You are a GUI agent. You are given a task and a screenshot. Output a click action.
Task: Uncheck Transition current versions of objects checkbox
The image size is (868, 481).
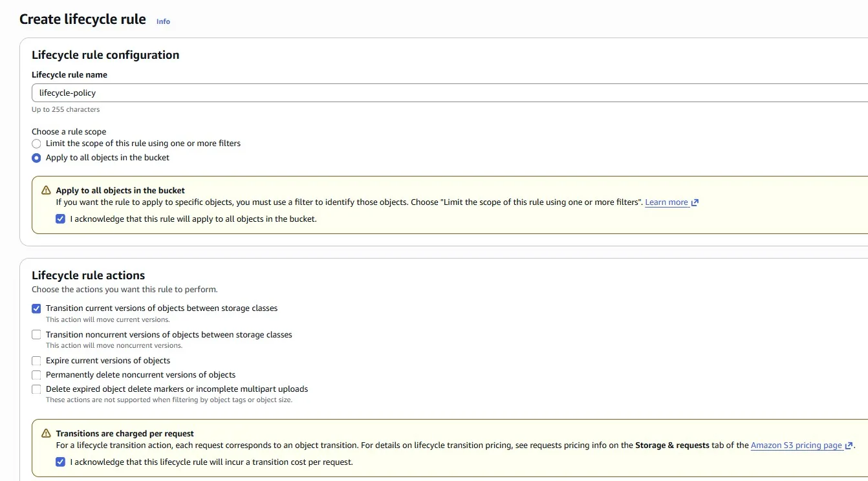coord(37,308)
